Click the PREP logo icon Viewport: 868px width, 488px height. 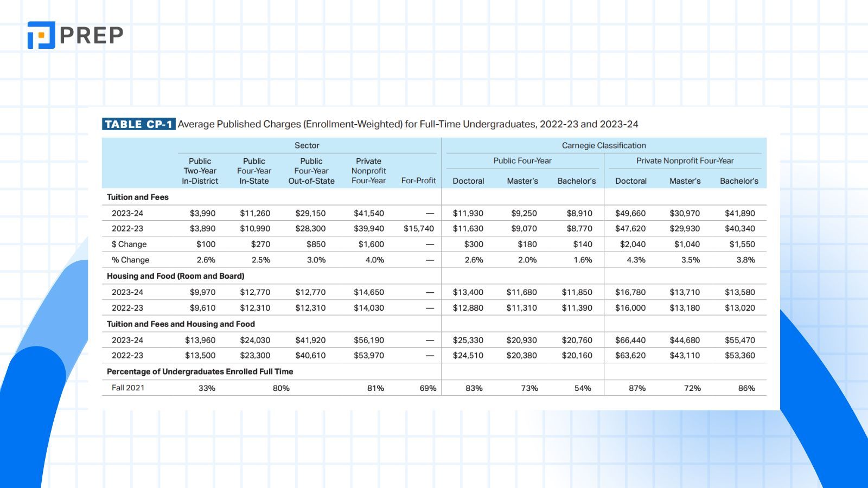coord(41,35)
